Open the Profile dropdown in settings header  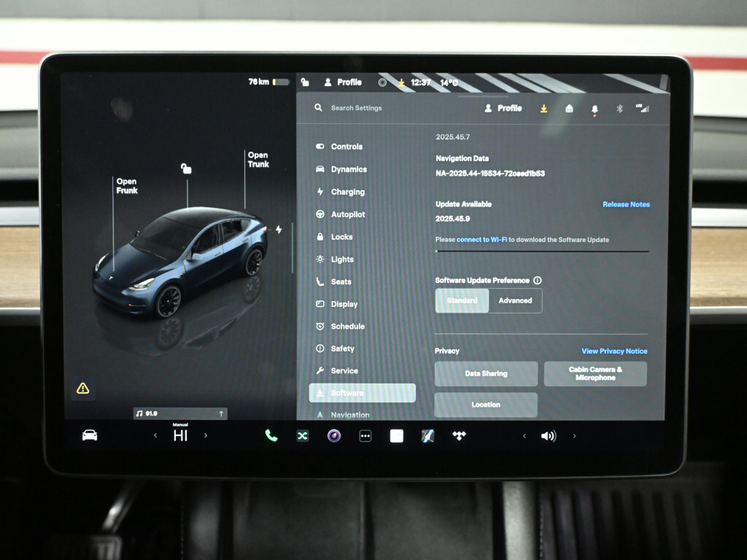tap(503, 108)
